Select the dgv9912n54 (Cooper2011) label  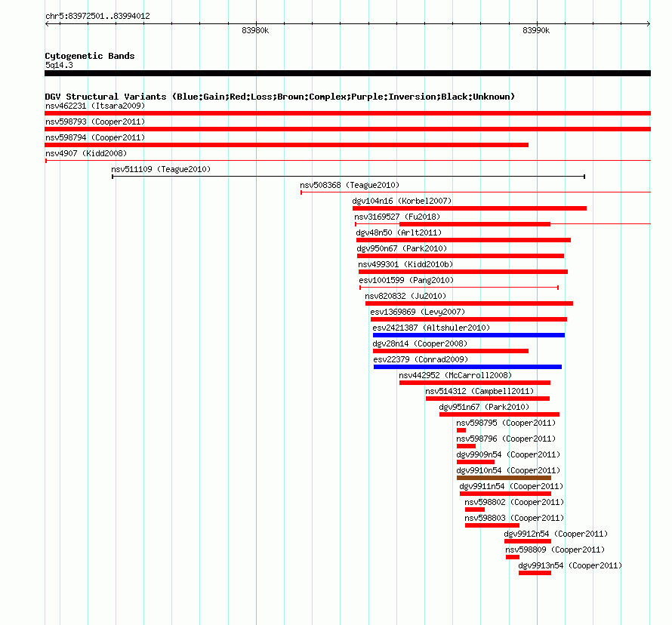click(x=556, y=534)
